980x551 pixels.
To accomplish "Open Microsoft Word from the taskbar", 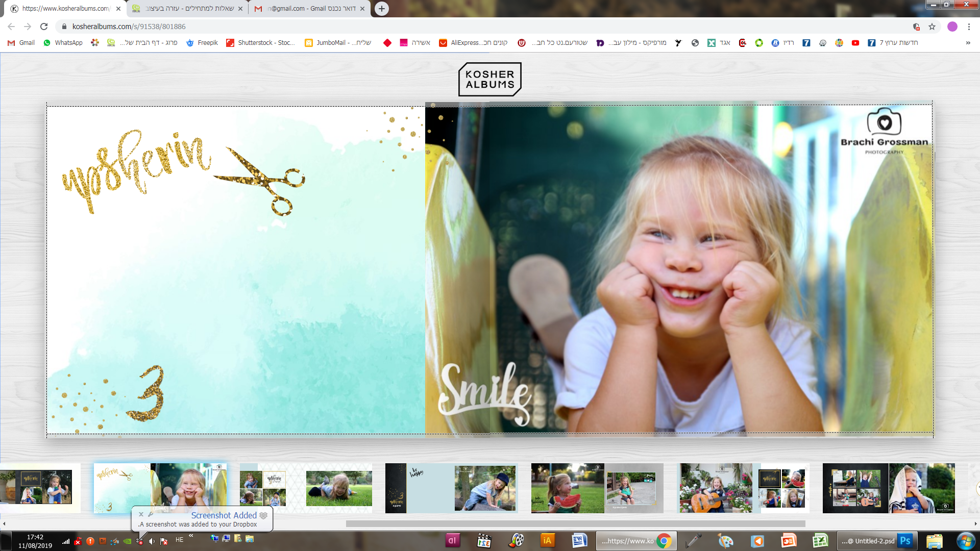I will [x=579, y=541].
